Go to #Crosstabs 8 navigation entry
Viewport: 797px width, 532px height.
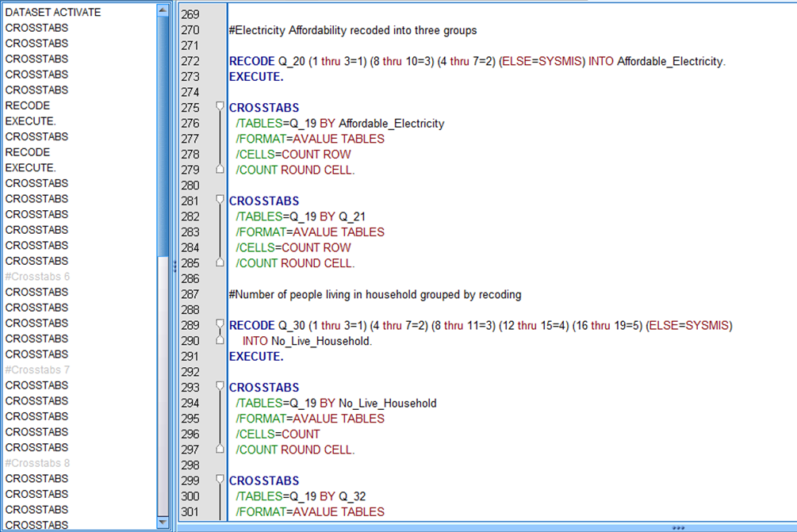pyautogui.click(x=37, y=463)
